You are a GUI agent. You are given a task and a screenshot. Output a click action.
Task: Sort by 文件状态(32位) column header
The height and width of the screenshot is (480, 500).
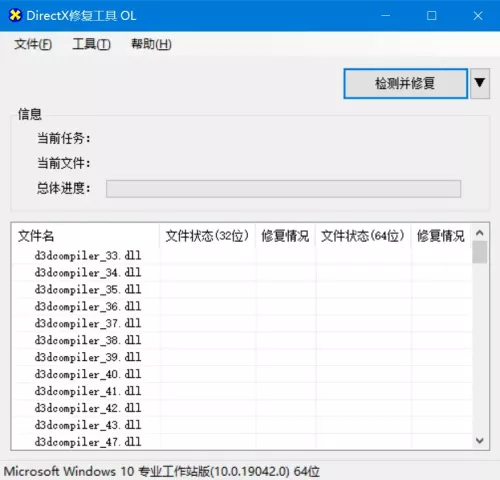tap(207, 236)
